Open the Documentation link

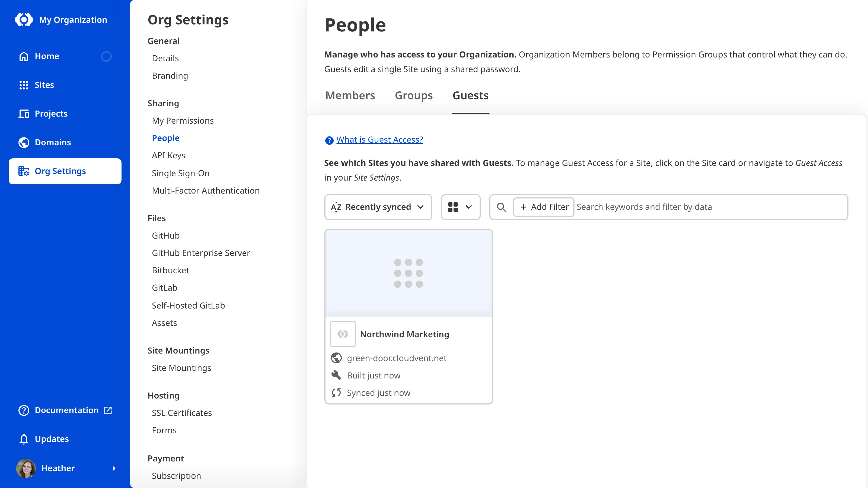[65, 410]
